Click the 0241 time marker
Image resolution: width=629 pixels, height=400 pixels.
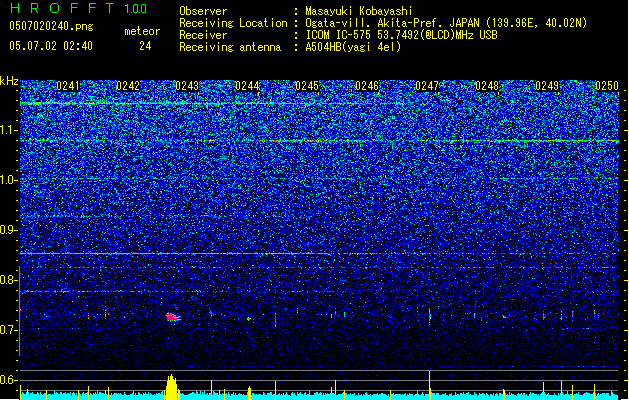point(68,86)
